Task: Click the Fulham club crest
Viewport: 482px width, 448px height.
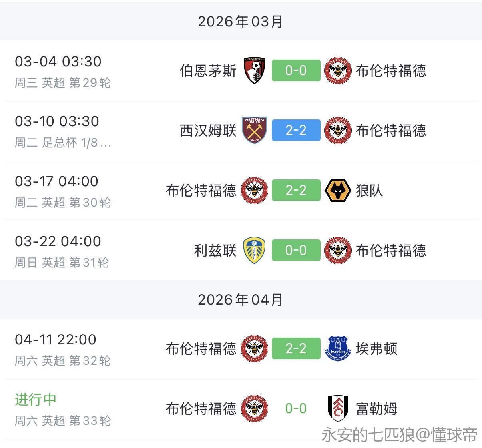Action: coord(338,408)
